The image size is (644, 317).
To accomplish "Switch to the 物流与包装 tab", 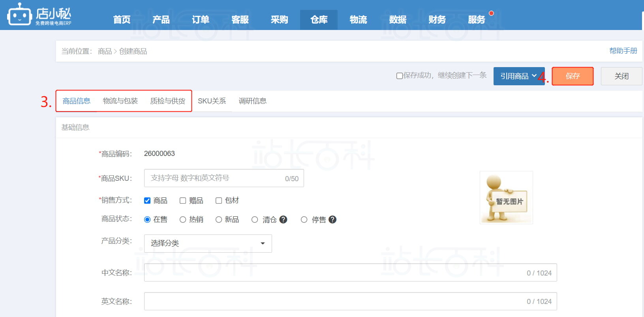I will pos(120,101).
